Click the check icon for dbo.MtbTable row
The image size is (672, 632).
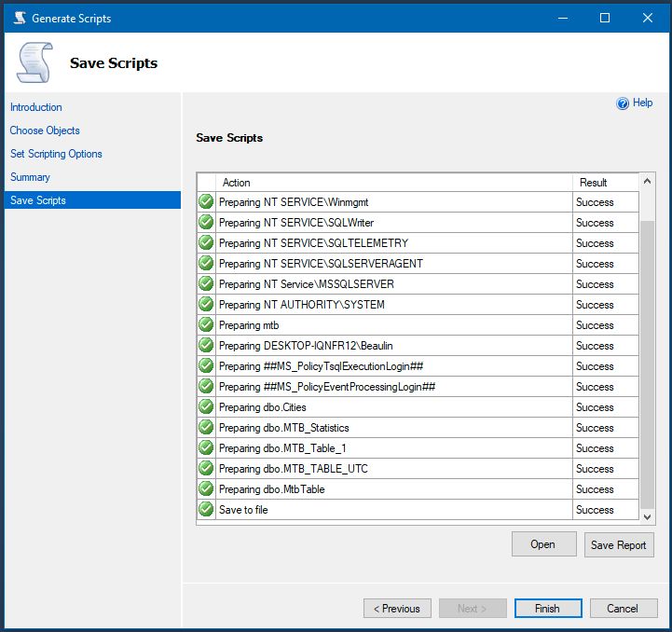(206, 488)
